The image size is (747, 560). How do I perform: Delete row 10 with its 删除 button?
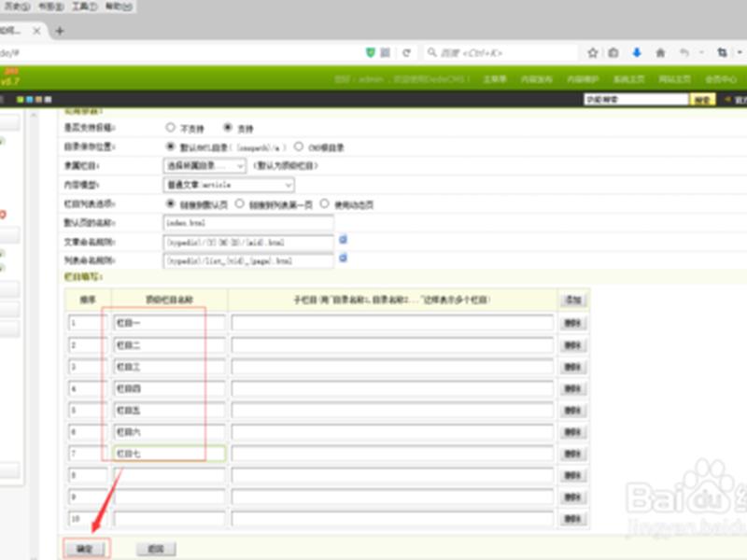pos(572,519)
